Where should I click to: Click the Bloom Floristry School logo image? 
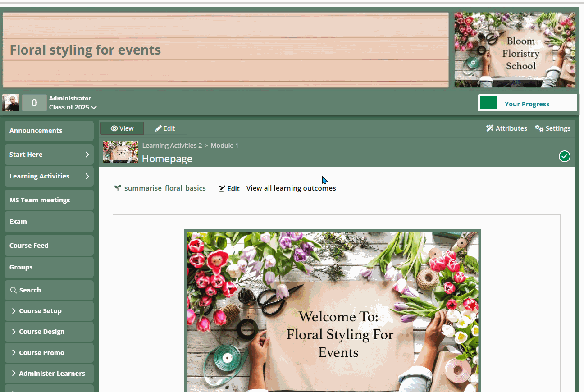[x=515, y=50]
